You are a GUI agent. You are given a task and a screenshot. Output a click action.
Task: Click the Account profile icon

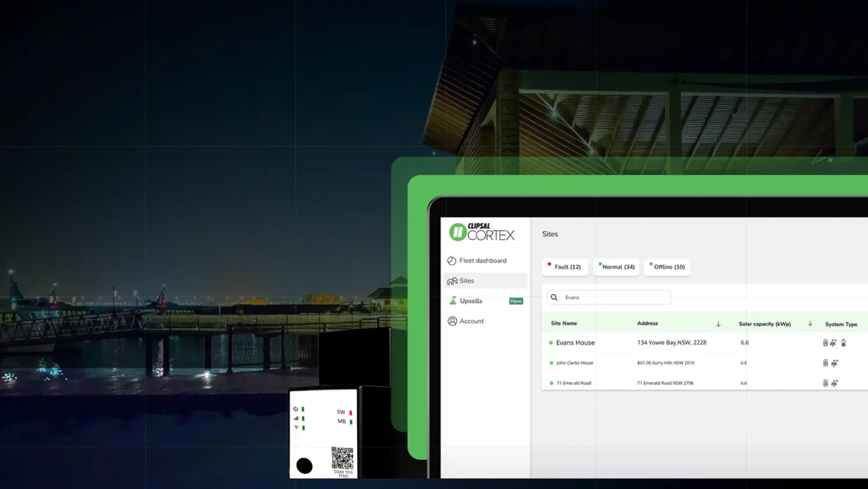(x=452, y=321)
